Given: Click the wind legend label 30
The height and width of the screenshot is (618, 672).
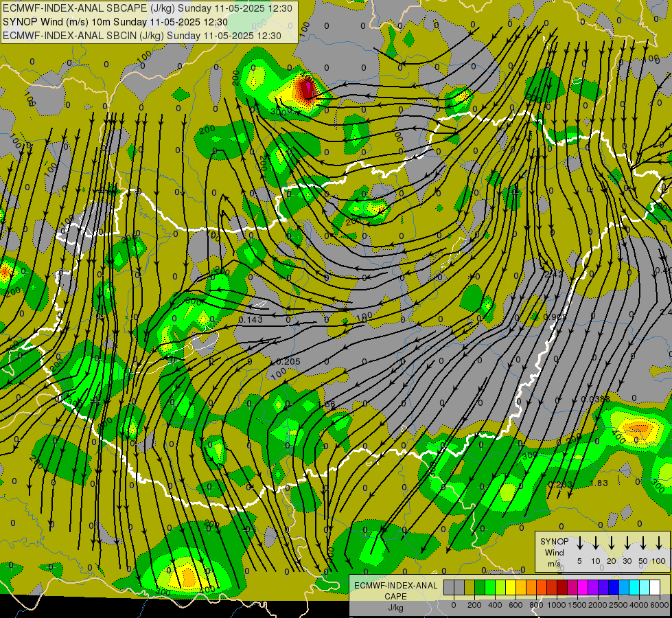Looking at the screenshot, I should pyautogui.click(x=627, y=561).
